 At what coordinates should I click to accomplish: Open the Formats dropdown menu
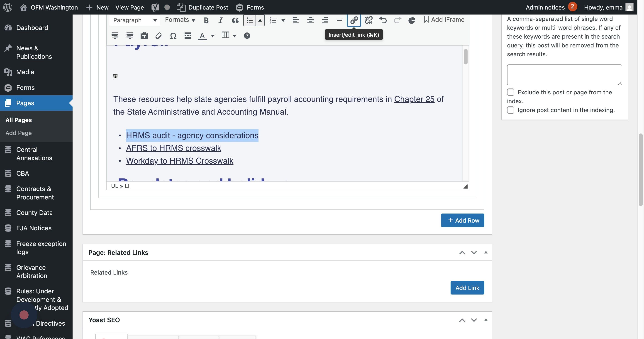point(180,20)
